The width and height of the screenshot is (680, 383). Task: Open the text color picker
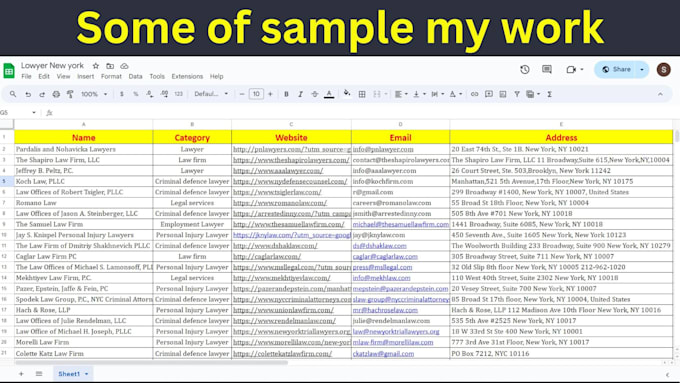point(329,94)
